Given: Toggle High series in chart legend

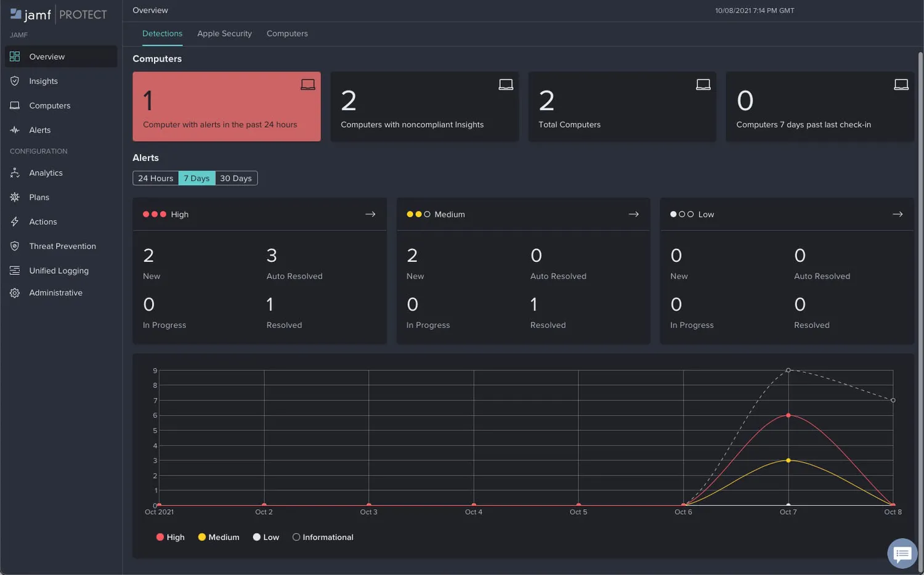Looking at the screenshot, I should pos(171,537).
